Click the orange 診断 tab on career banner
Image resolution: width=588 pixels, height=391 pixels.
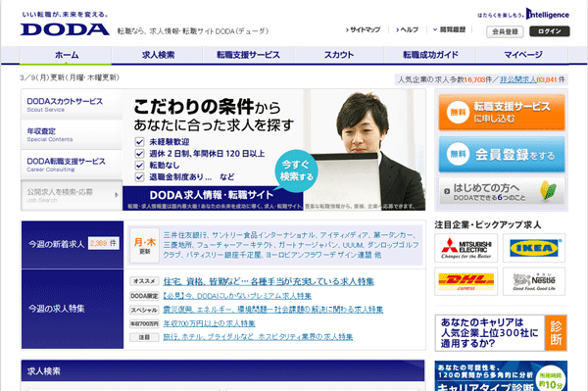[556, 333]
